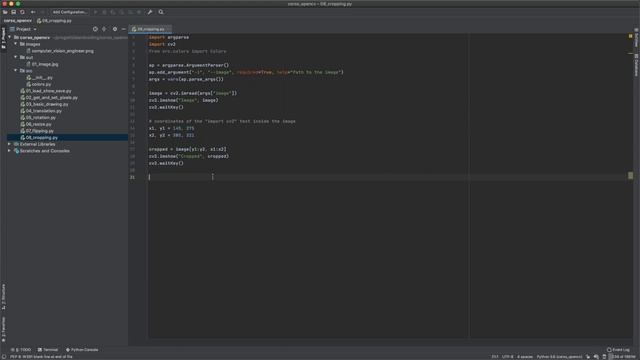Click the tool windows quick-access icon in status bar corner
Image resolution: width=640 pixels, height=360 pixels.
[x=4, y=357]
